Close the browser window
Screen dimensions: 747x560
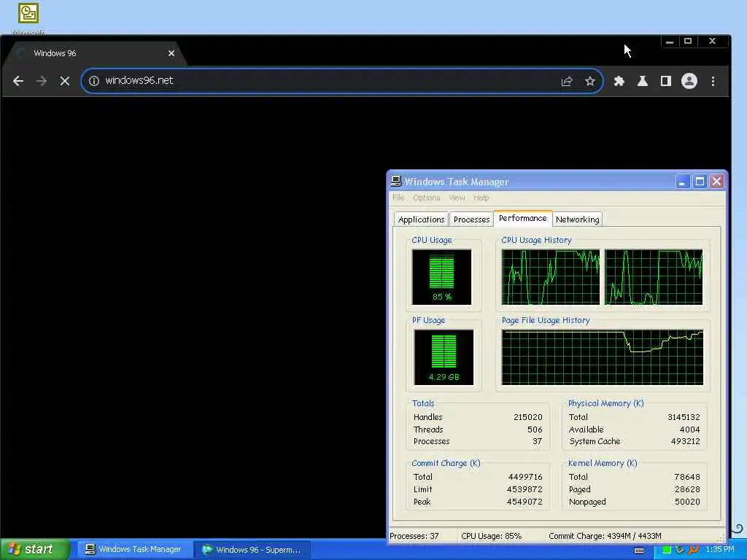click(712, 42)
